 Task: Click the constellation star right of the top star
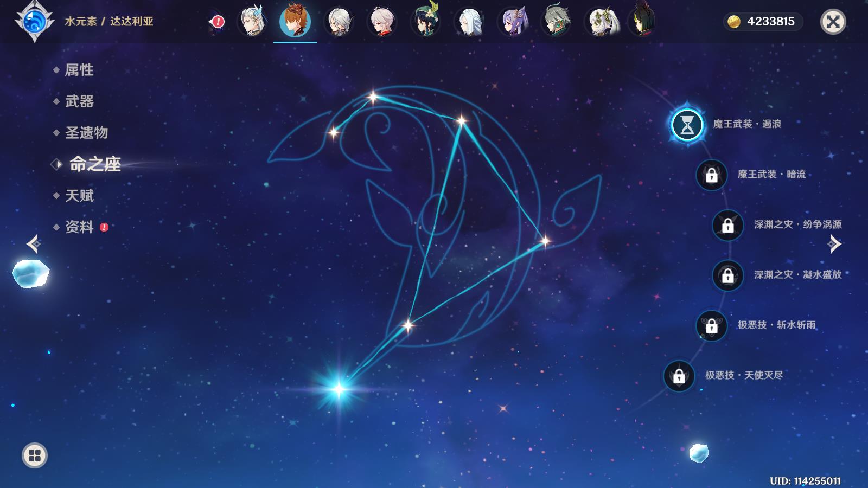tap(462, 120)
